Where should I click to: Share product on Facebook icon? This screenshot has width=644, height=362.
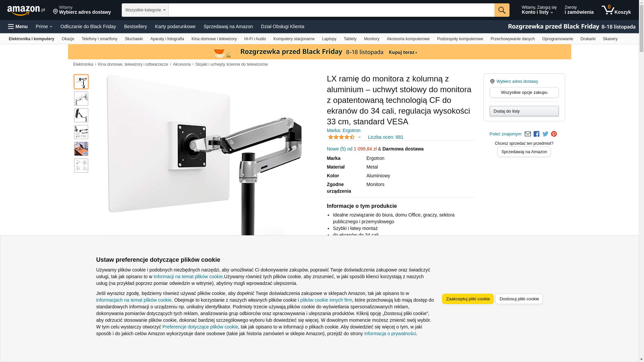pyautogui.click(x=537, y=134)
